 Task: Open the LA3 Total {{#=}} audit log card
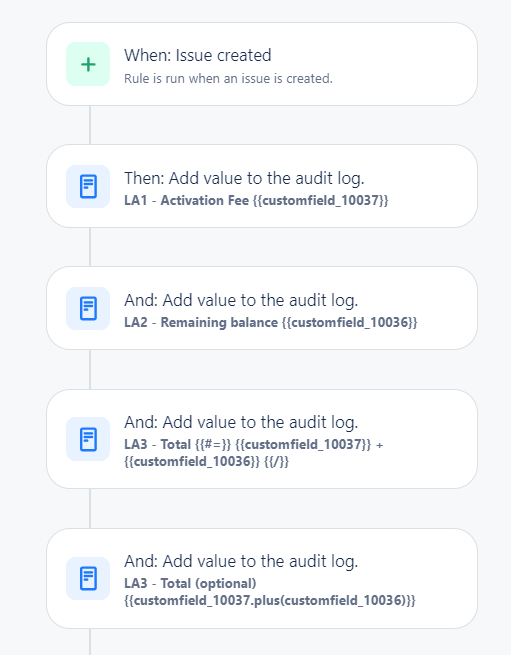(x=262, y=439)
